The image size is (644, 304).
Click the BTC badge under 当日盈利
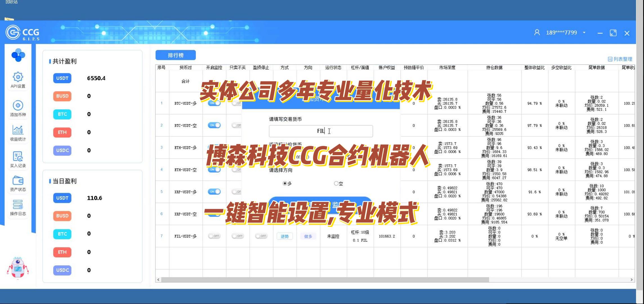coord(62,234)
